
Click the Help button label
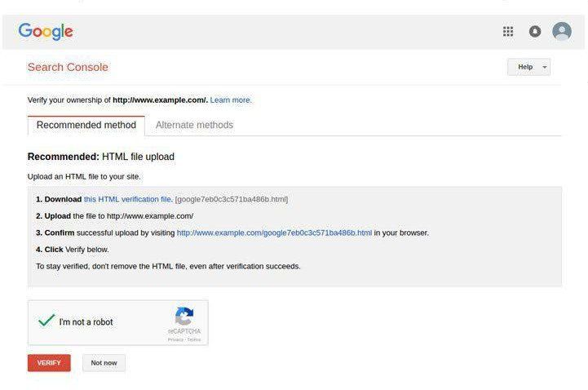coord(525,67)
